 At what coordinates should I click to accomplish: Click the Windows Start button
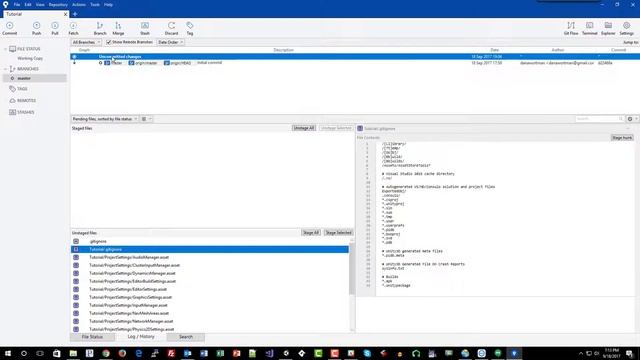pos(8,353)
